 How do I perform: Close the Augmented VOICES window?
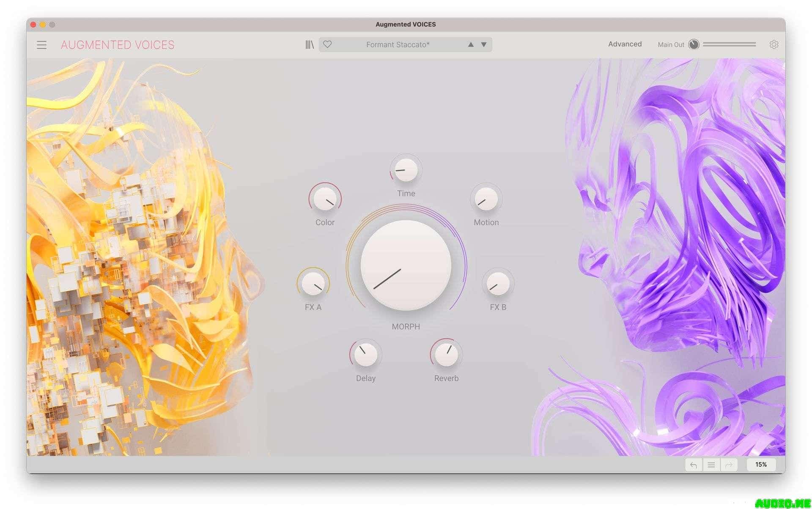coord(33,25)
